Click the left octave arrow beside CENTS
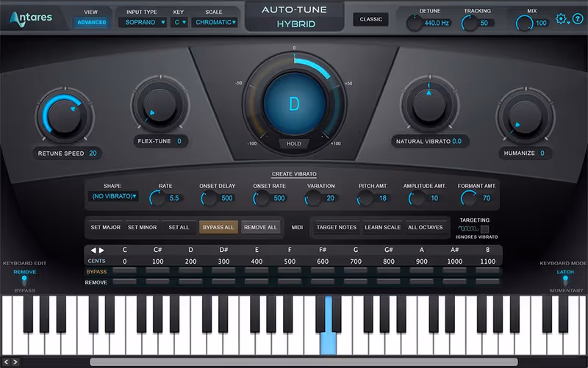 tap(93, 250)
